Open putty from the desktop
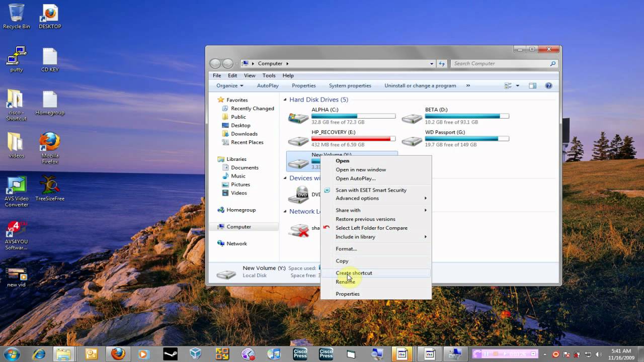 [16, 55]
